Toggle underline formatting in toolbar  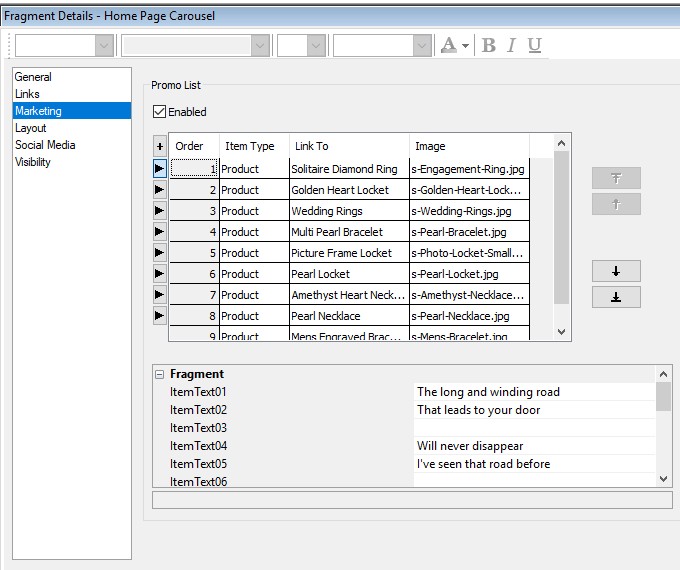535,45
